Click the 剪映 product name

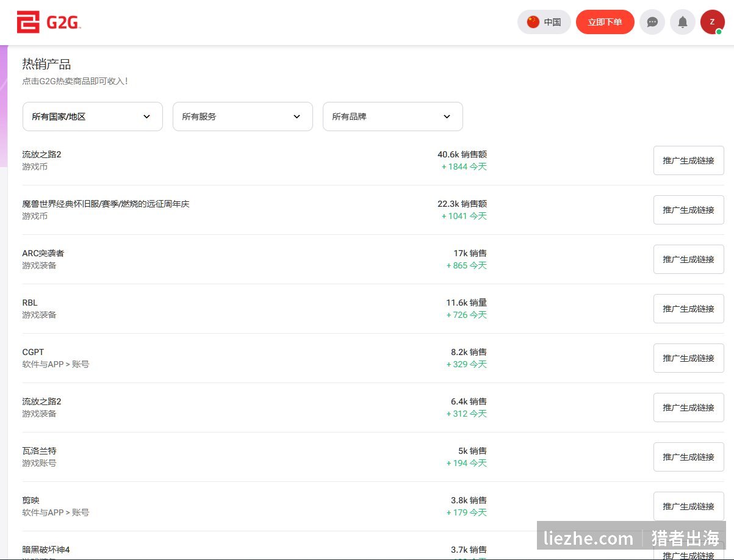point(31,500)
